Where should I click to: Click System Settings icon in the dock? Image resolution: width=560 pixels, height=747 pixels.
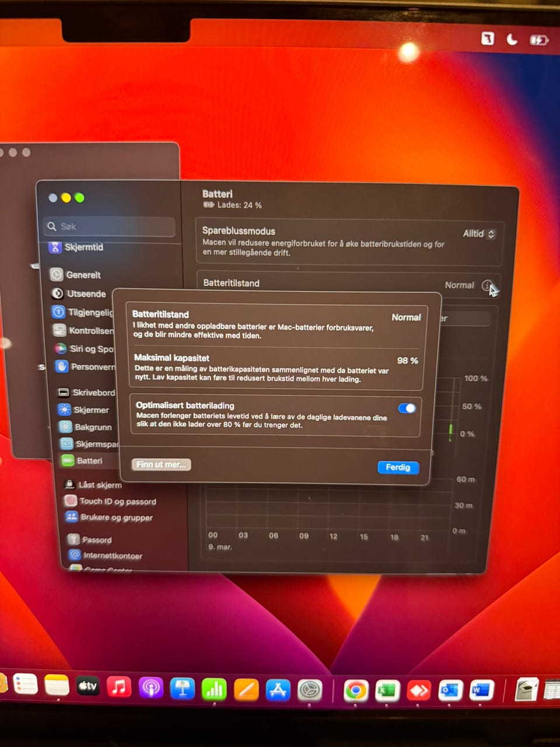[x=310, y=691]
